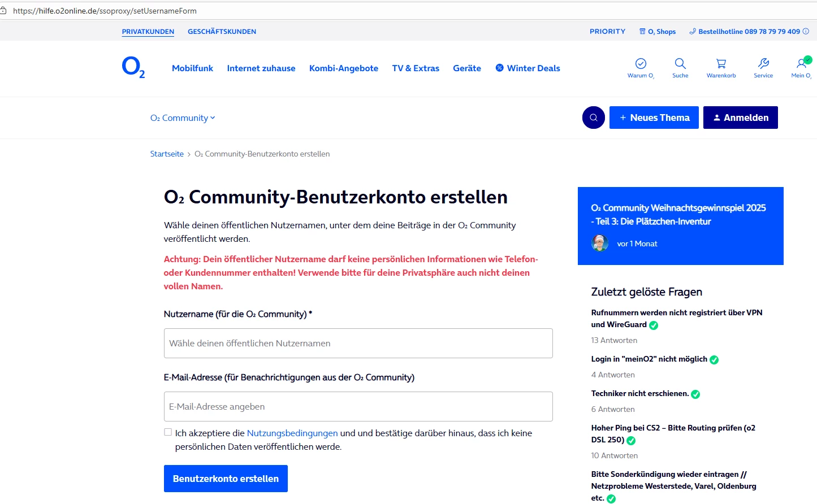Tick the Nutzungsbedingungen acceptance checkbox

[168, 432]
